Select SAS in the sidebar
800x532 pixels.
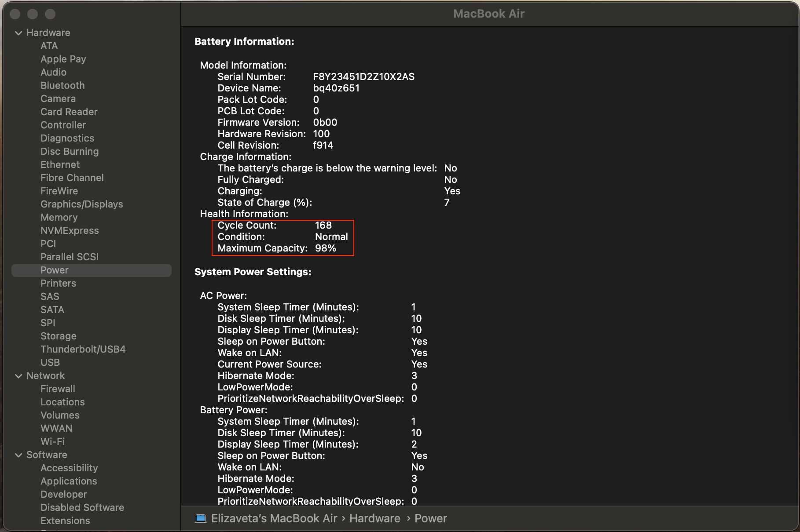coord(50,296)
